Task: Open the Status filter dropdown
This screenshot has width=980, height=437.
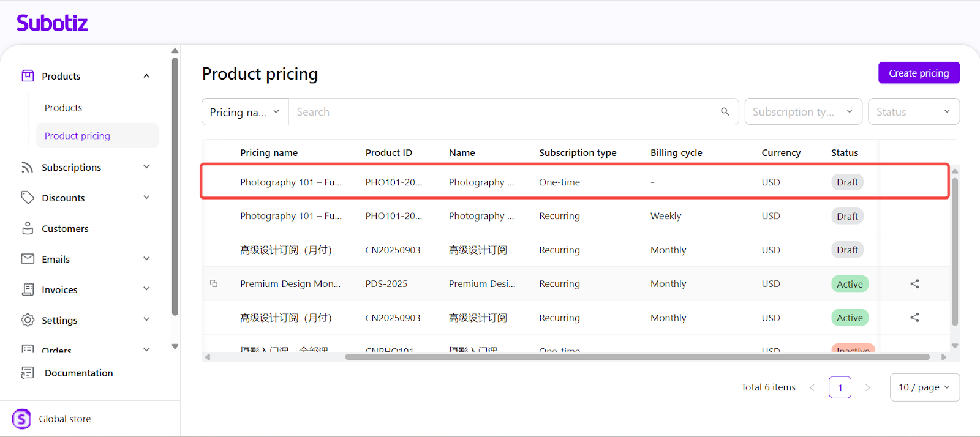Action: 913,112
